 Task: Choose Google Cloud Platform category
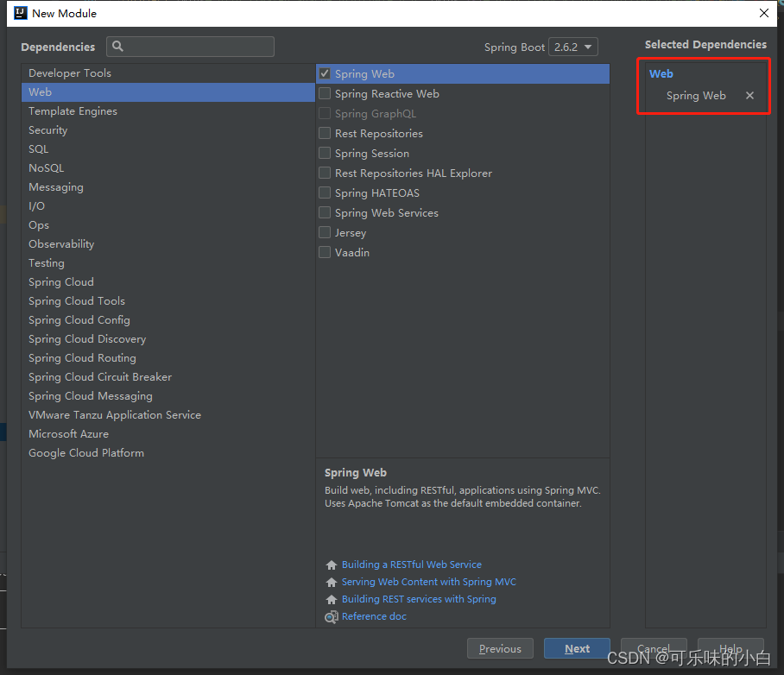168,453
